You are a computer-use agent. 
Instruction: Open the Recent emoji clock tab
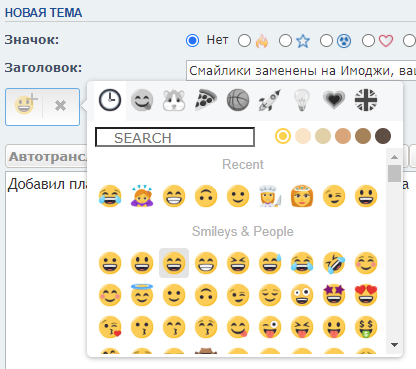(x=110, y=100)
